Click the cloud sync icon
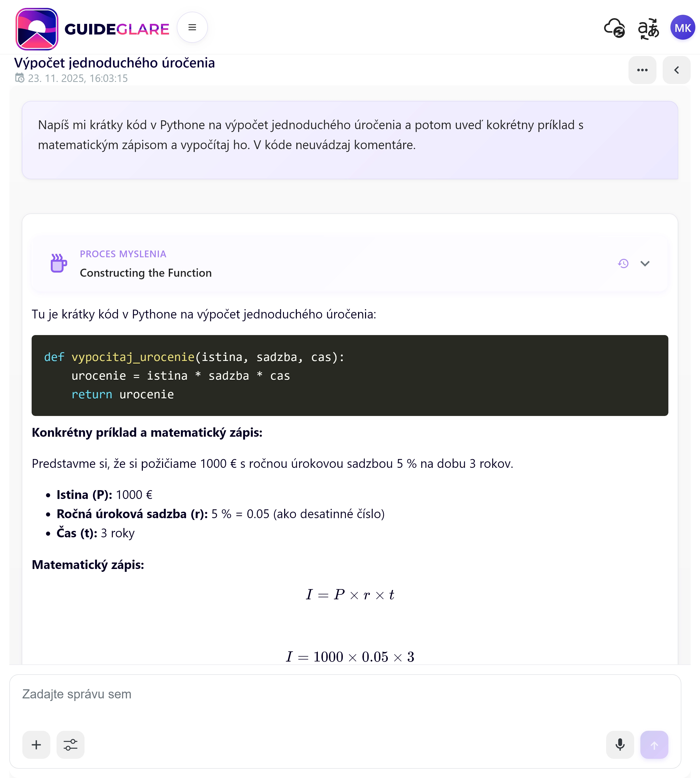The height and width of the screenshot is (778, 700). click(614, 28)
